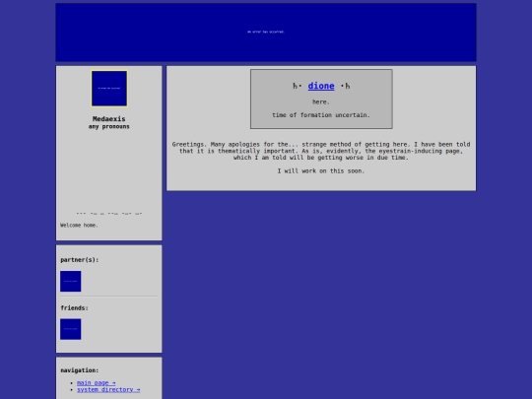532x399 pixels.
Task: Click the Medaexis profile avatar image
Action: click(x=109, y=89)
